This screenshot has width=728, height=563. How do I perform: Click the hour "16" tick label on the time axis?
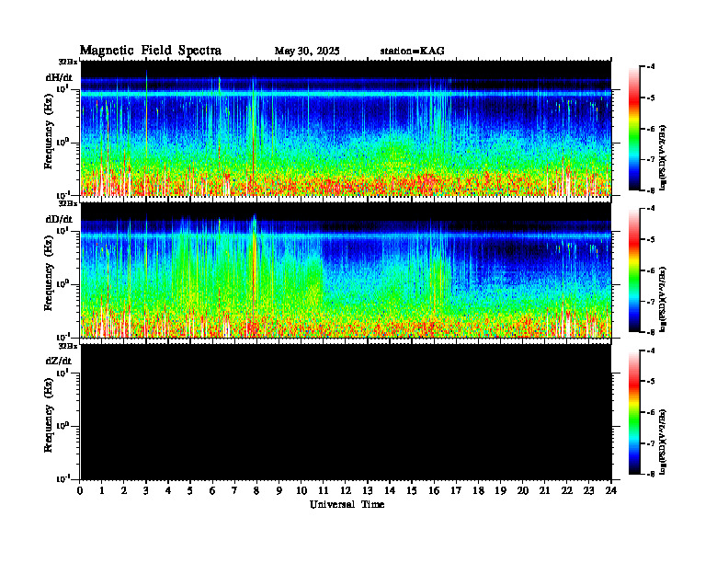coord(434,491)
